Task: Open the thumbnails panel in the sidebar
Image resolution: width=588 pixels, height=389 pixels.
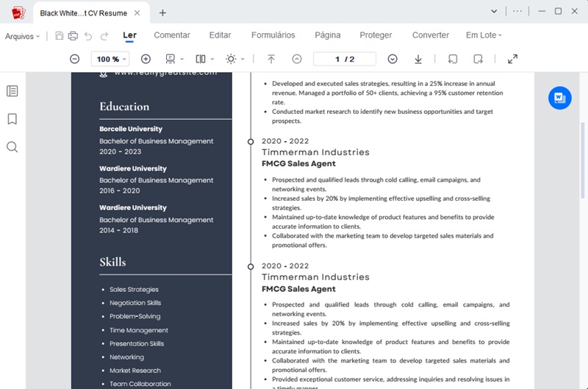Action: click(12, 90)
